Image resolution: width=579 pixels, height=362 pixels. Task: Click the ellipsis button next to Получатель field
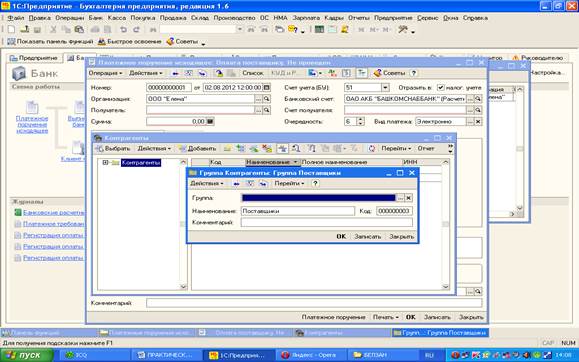258,110
